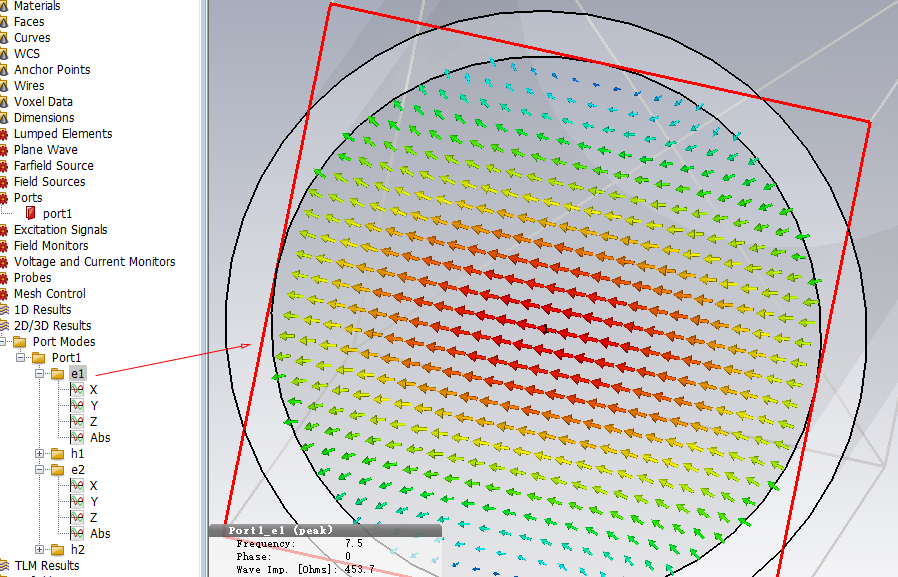Select Field Sources tree item

click(50, 182)
